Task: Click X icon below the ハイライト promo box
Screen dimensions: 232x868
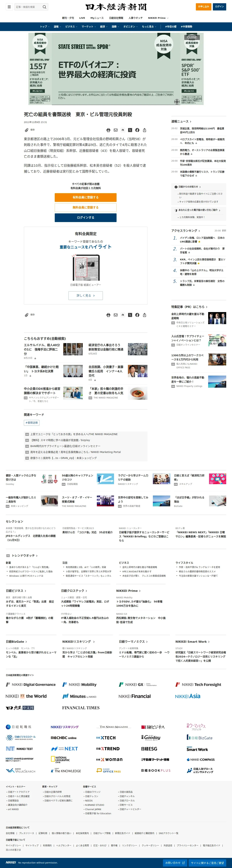Action: tap(130, 315)
